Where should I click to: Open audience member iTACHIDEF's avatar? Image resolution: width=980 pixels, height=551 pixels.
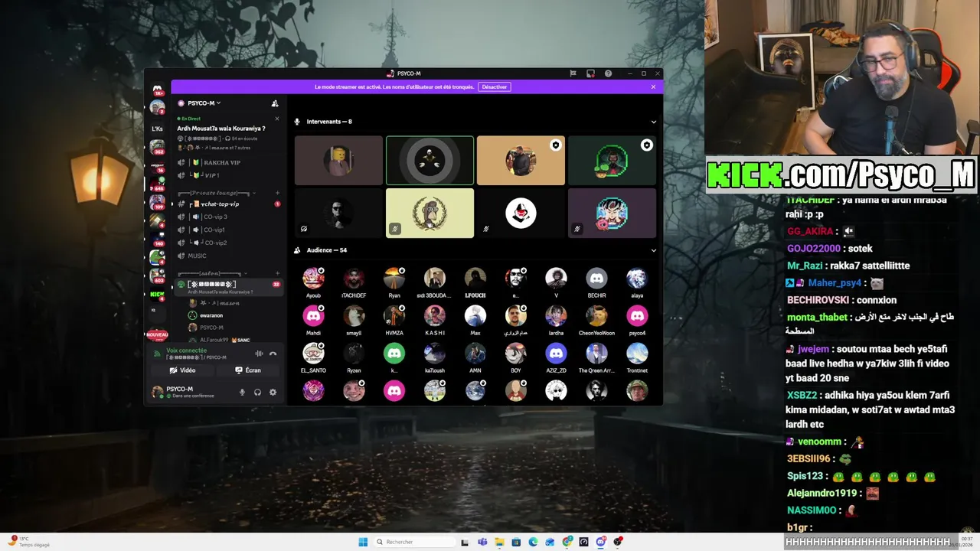354,279
